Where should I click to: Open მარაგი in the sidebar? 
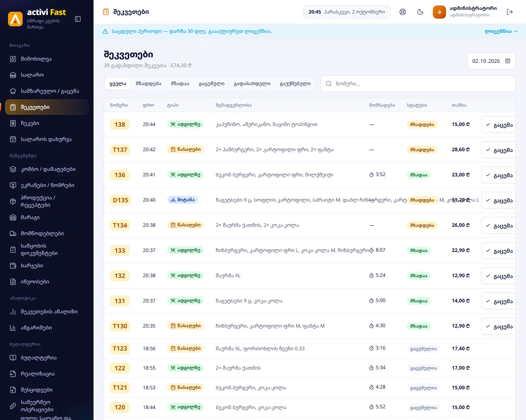[47, 217]
